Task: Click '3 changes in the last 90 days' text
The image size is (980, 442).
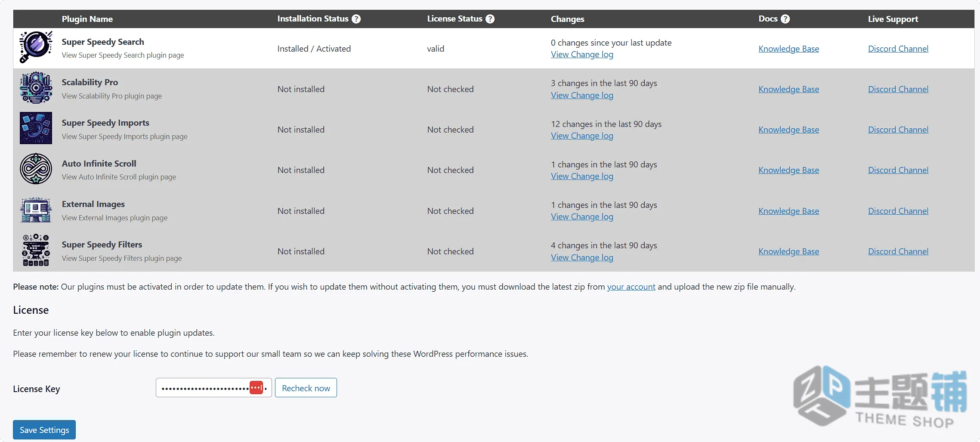Action: [604, 83]
